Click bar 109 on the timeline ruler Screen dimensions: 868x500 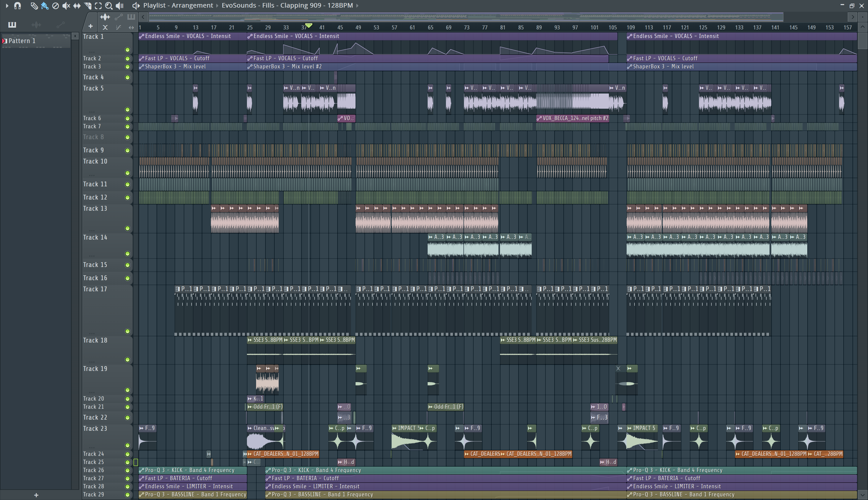click(x=630, y=27)
